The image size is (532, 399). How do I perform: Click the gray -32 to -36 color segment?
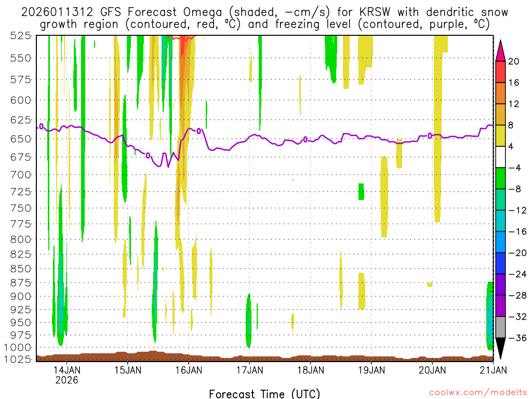point(500,327)
